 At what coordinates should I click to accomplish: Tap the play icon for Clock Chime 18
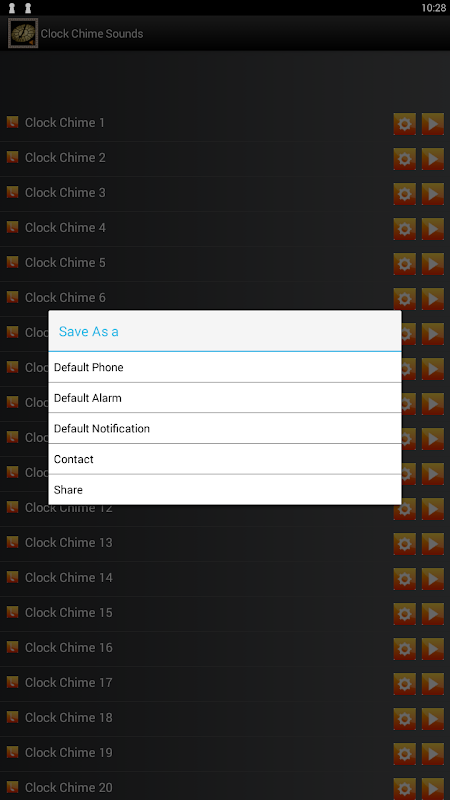[x=433, y=718]
